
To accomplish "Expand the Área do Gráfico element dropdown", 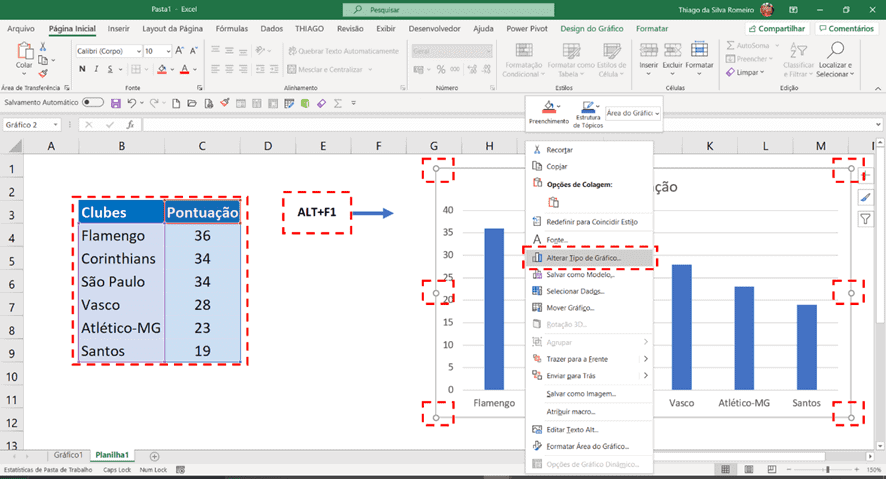I will [x=657, y=113].
